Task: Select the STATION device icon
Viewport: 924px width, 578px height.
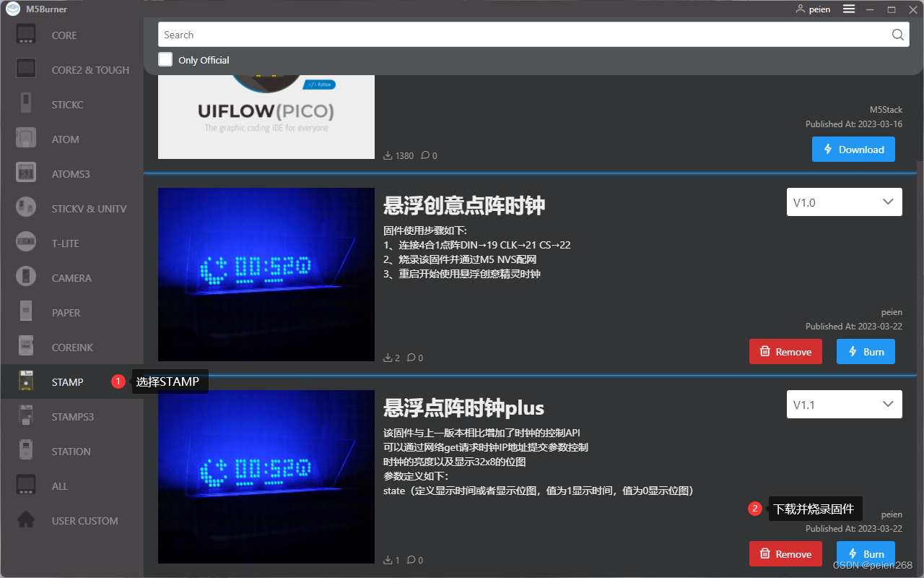Action: pyautogui.click(x=27, y=451)
